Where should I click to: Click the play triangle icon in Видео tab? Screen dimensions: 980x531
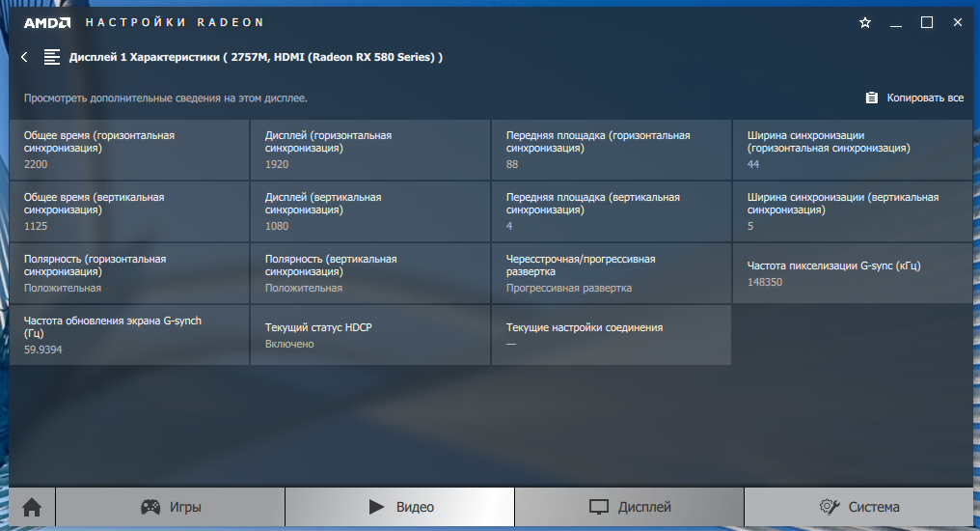[376, 507]
